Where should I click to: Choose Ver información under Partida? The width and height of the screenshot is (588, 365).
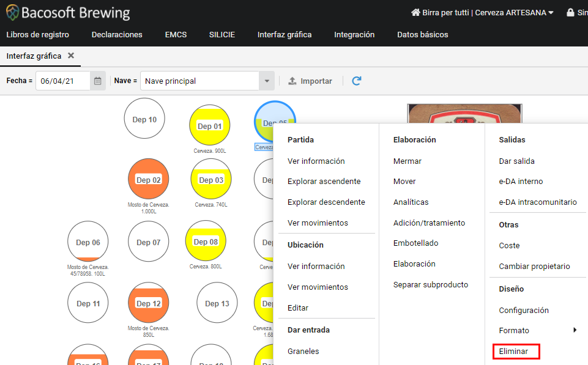(316, 161)
